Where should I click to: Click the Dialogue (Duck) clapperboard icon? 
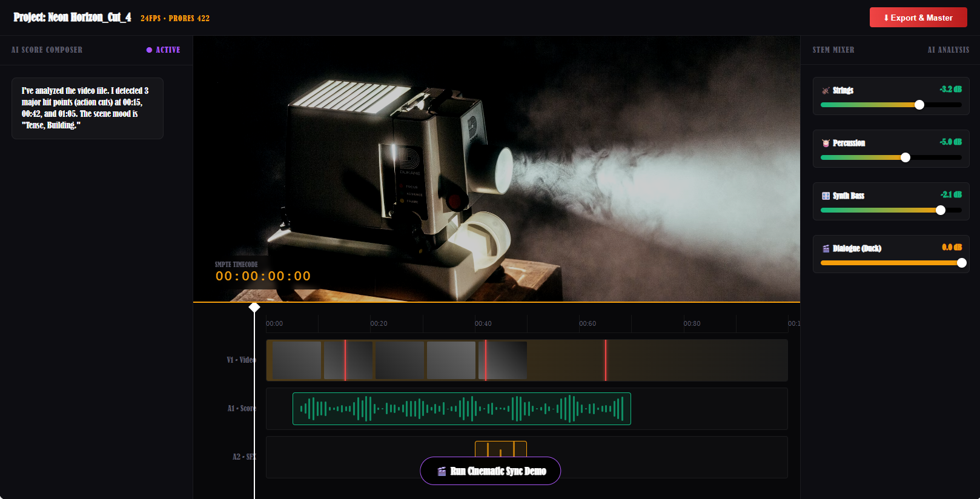826,248
